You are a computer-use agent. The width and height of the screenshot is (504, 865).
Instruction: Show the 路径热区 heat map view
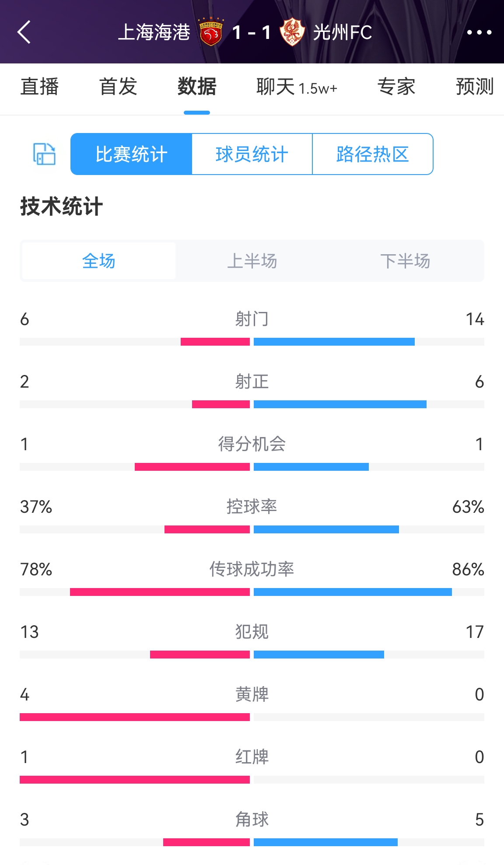pos(372,154)
